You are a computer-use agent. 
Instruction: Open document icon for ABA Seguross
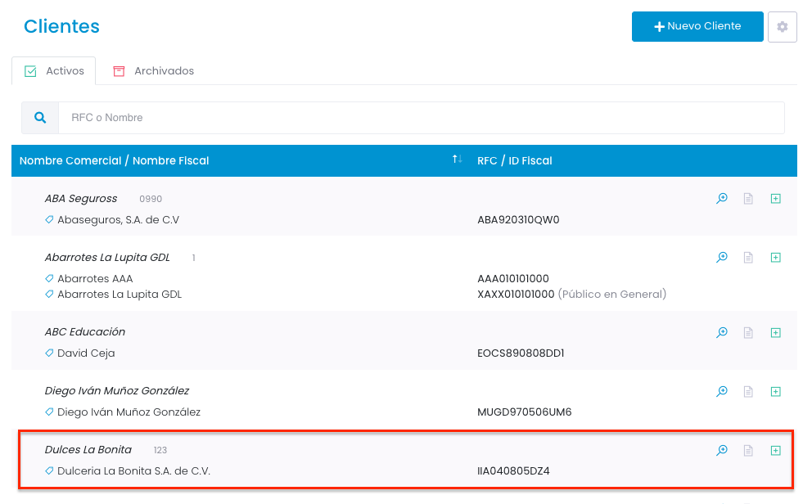point(748,198)
